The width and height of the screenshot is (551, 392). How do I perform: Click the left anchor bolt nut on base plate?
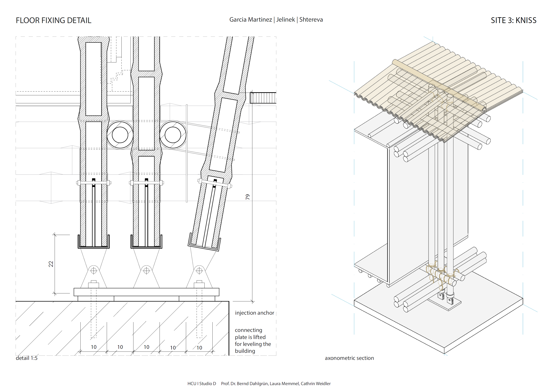(94, 284)
